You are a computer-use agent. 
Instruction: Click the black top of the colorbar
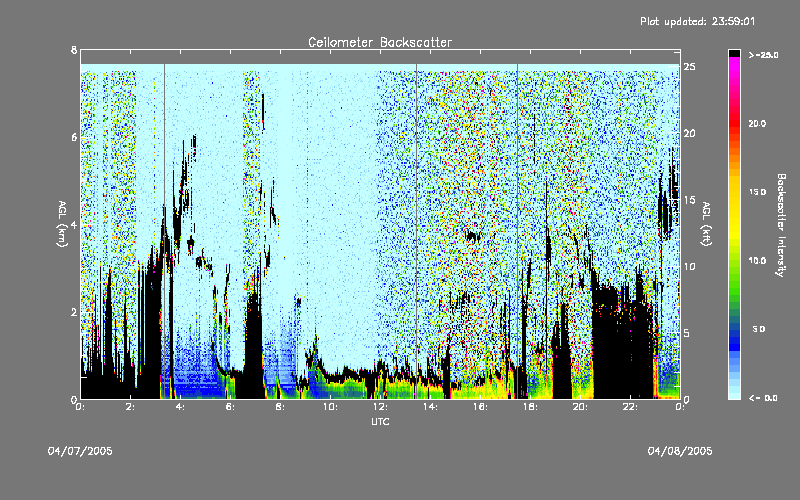click(x=735, y=53)
